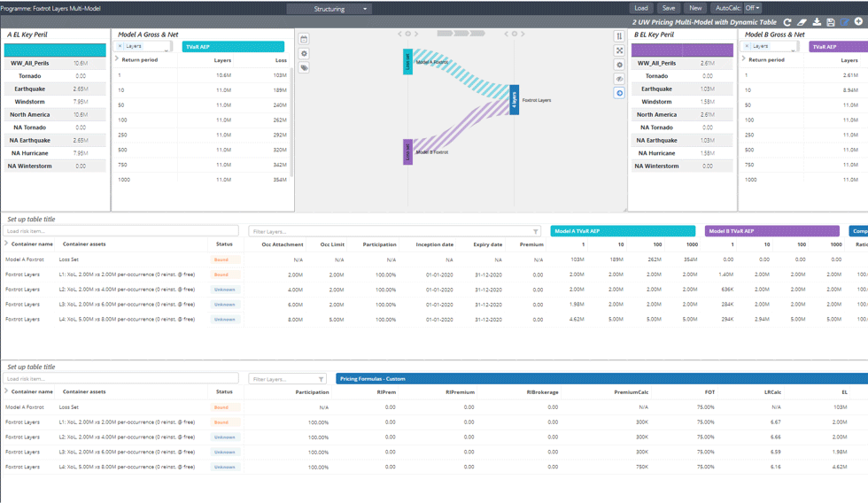Open the calendar icon in diagram panel

304,39
